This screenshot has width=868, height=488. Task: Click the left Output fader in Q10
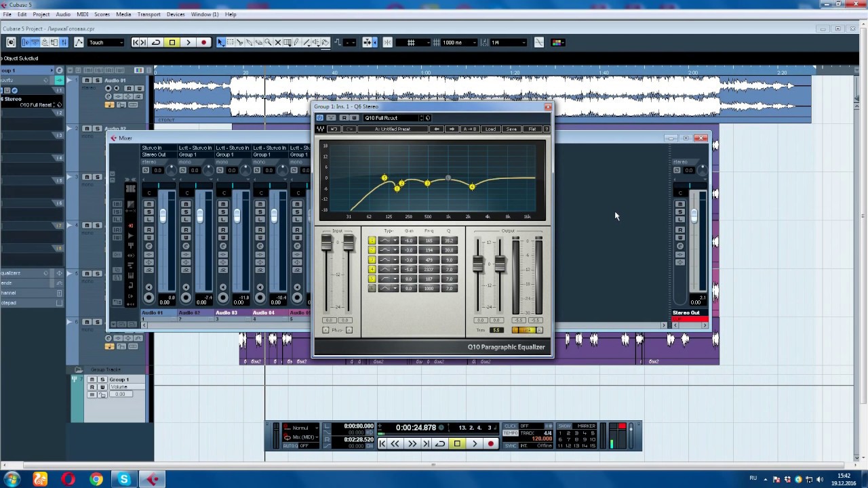(x=478, y=264)
